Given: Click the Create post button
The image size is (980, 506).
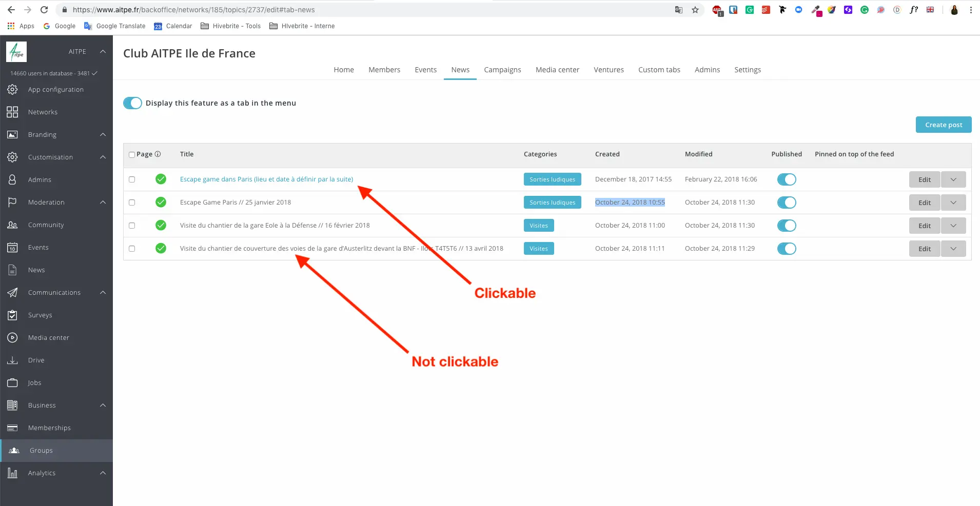Looking at the screenshot, I should pos(943,125).
